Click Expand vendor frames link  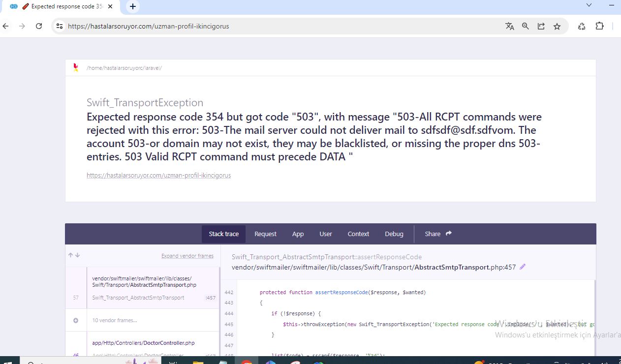pos(187,256)
